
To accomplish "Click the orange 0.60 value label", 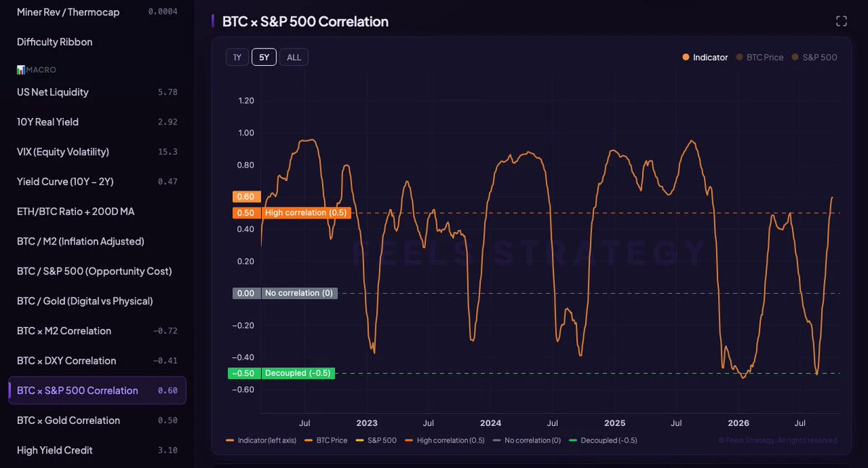I will pos(246,197).
